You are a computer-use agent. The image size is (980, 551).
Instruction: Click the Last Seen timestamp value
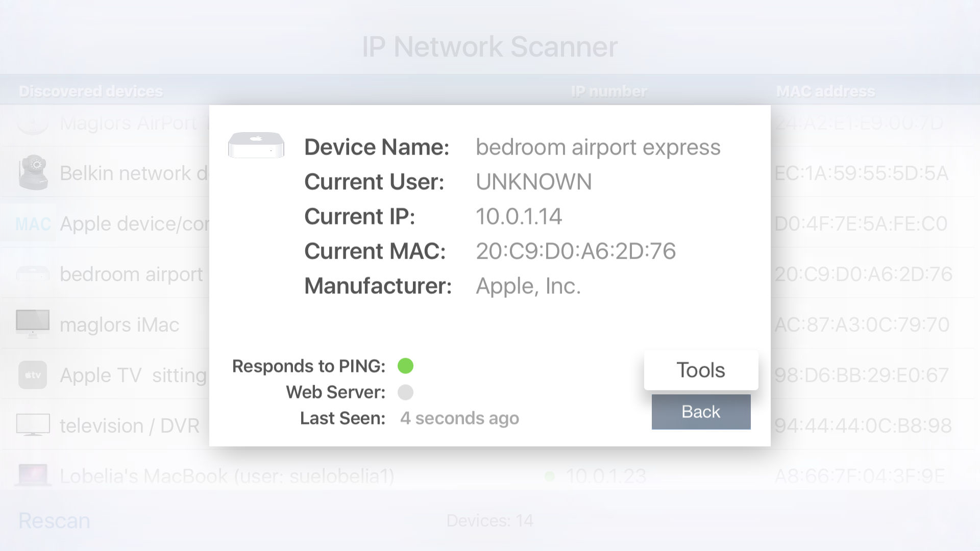pos(459,418)
